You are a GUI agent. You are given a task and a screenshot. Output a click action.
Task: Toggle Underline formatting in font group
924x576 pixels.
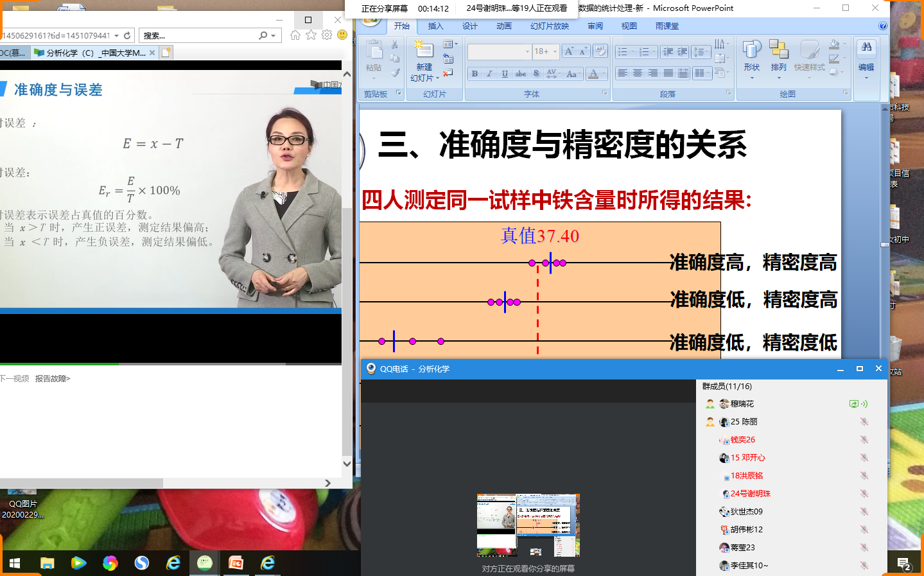[505, 74]
